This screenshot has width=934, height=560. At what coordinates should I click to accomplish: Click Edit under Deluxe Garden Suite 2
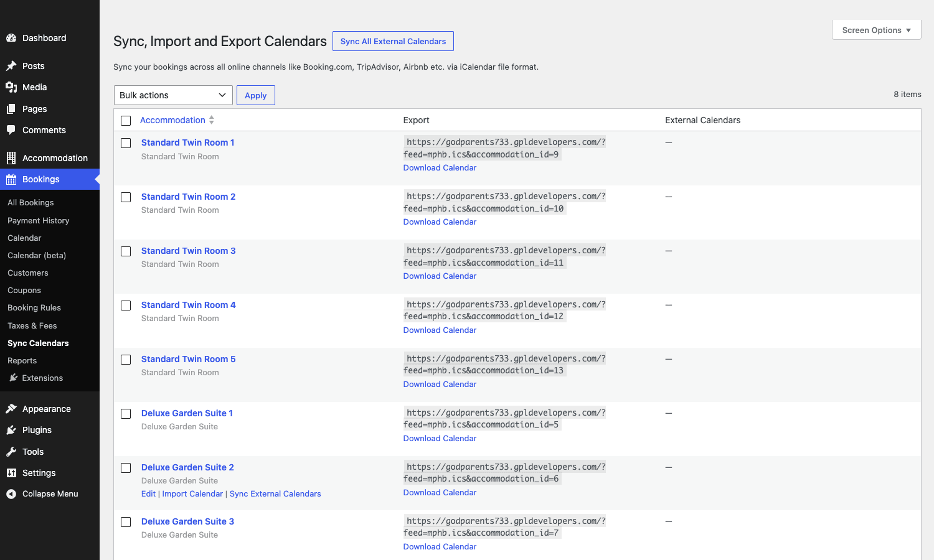(x=148, y=493)
